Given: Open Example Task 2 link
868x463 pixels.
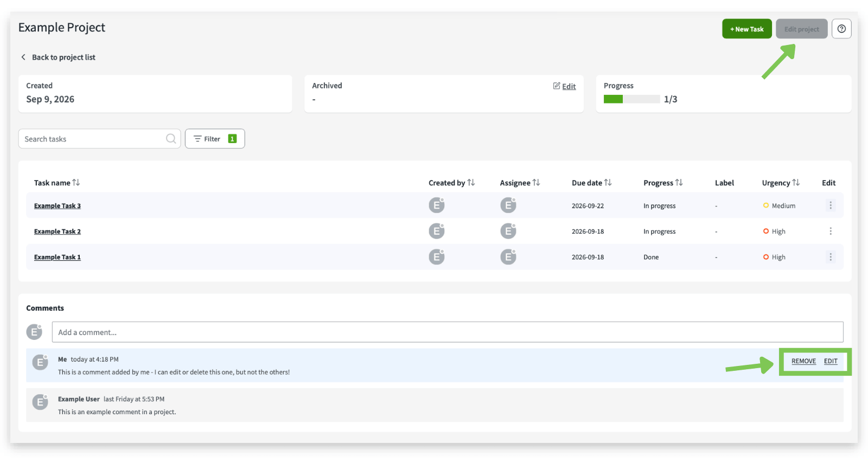Looking at the screenshot, I should pyautogui.click(x=58, y=231).
